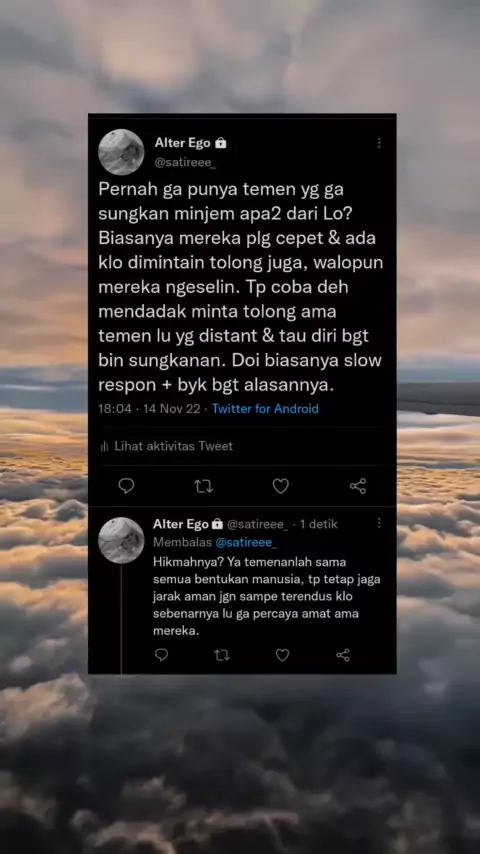Open Alter Ego profile picture on main tweet
This screenshot has width=480, height=854.
pyautogui.click(x=121, y=152)
